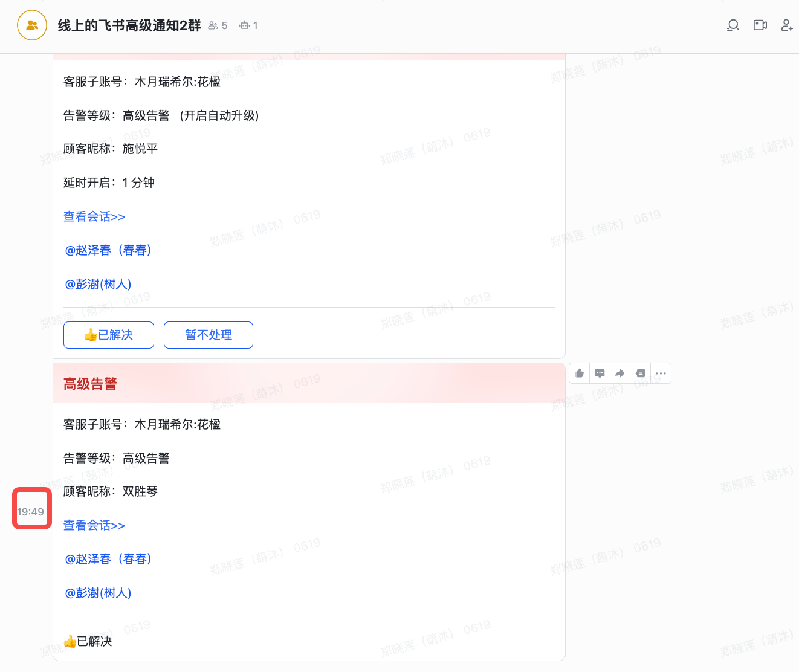This screenshot has height=672, width=799.
Task: Open 查看会话>> link for 双胜琴
Action: (x=94, y=525)
